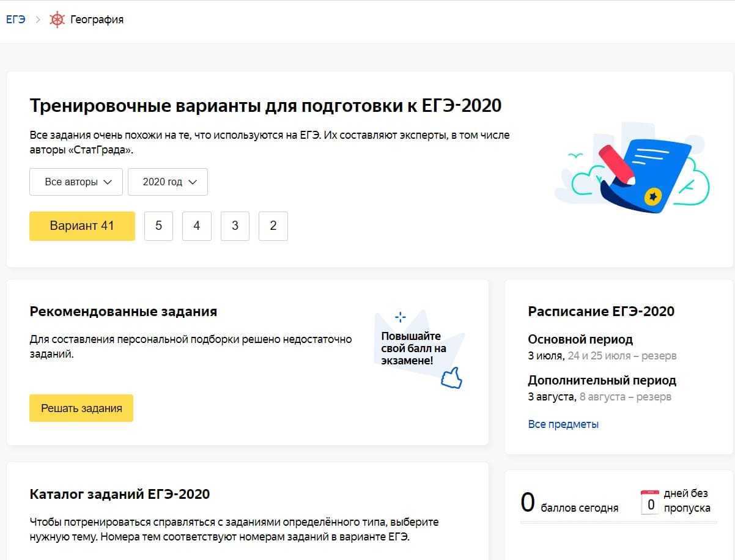Click the "0 баллов сегодня" progress bar
The width and height of the screenshot is (735, 560).
[x=616, y=523]
